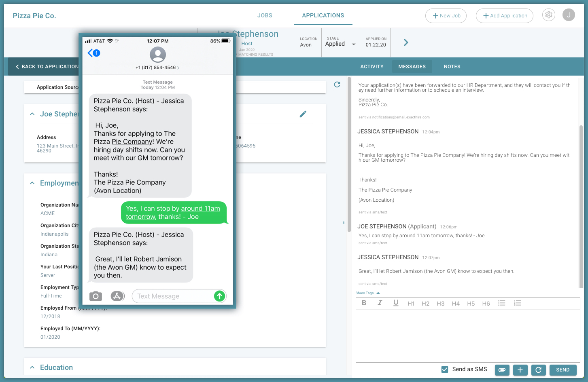Click the Employed To value 01/2020

[50, 337]
